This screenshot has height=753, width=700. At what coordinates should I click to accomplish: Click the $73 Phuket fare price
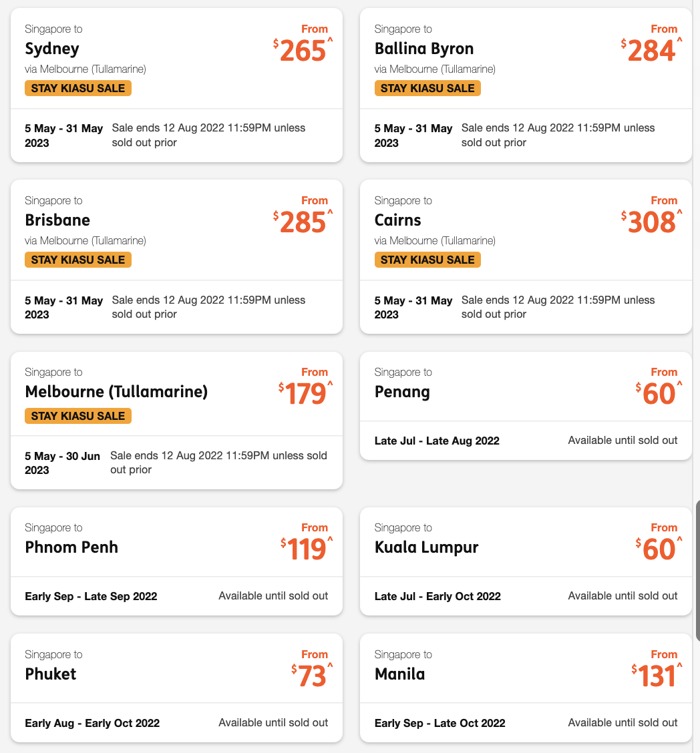point(312,676)
